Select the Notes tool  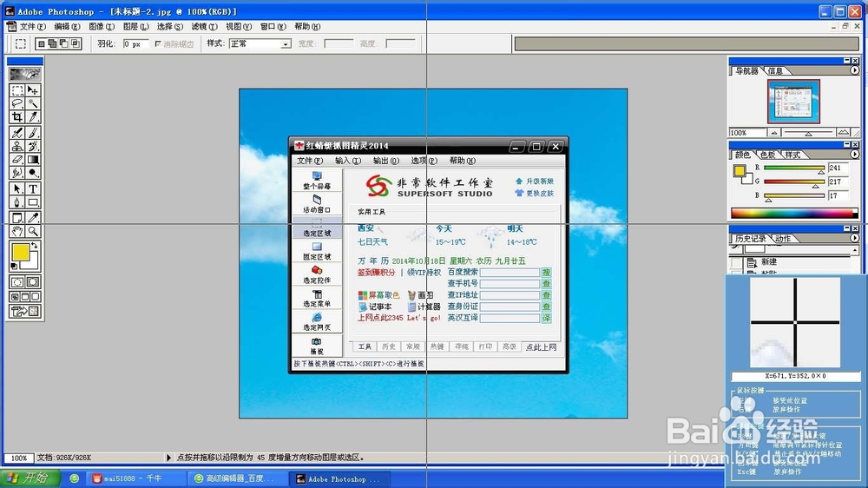coord(17,218)
